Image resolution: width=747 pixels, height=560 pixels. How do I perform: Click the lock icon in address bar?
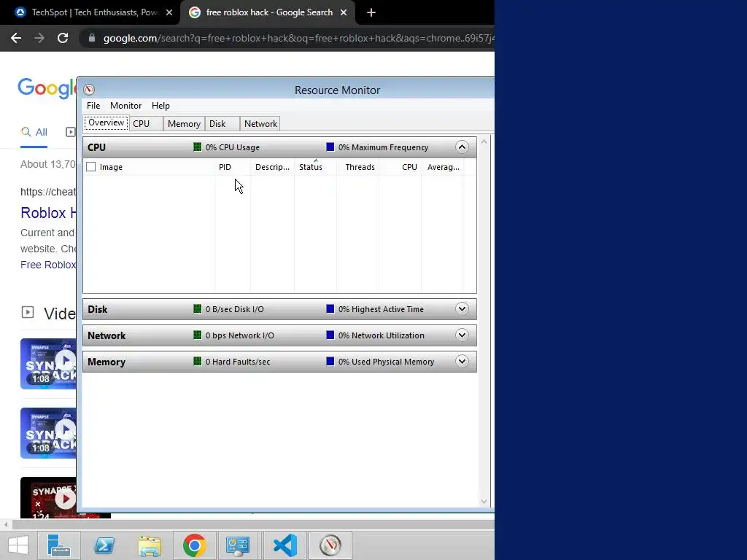[x=92, y=38]
